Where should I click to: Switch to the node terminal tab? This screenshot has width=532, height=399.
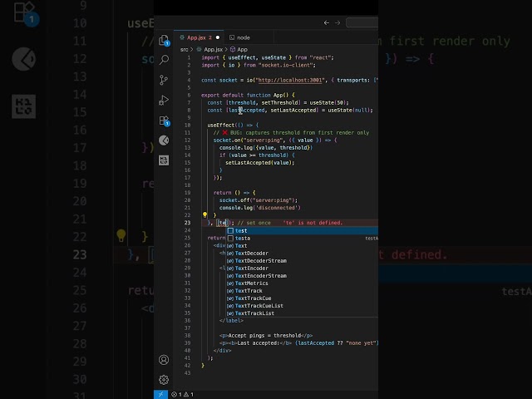pyautogui.click(x=244, y=37)
